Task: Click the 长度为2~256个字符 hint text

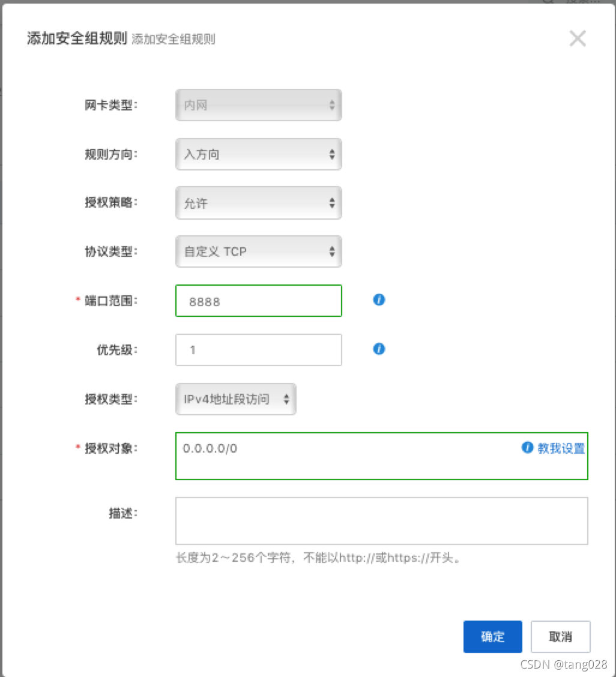Action: pos(318,558)
